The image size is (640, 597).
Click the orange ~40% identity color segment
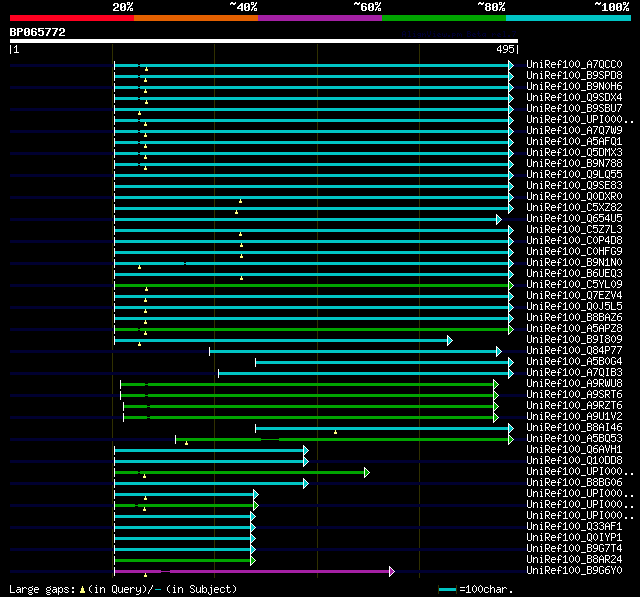(x=196, y=18)
